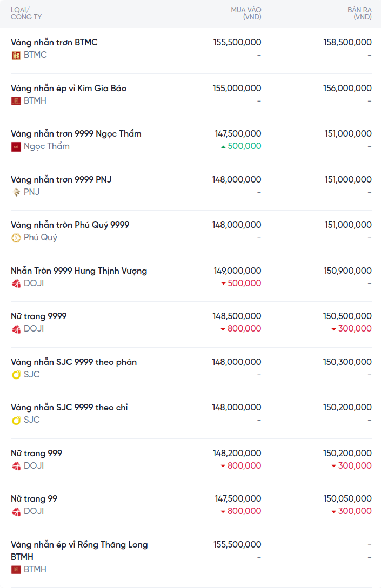Click the PNJ company logo icon
Screen dimensions: 381x588
pyautogui.click(x=16, y=192)
